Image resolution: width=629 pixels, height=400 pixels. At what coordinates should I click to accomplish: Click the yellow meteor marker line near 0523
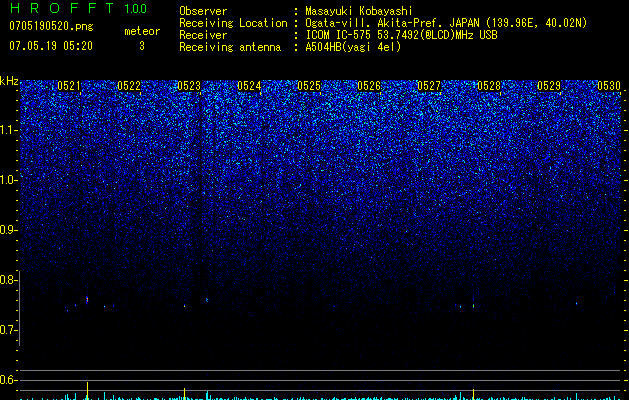[184, 394]
